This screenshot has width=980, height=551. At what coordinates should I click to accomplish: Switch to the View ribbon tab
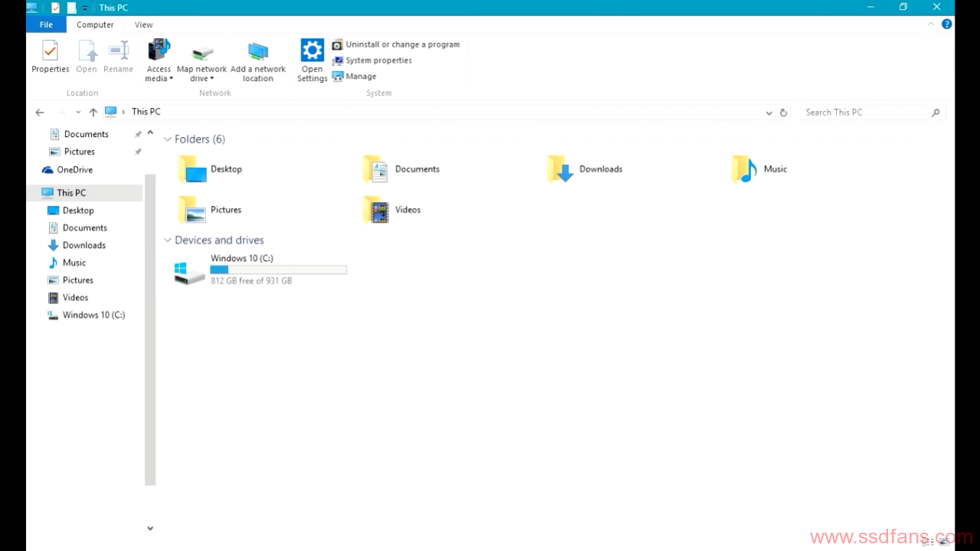(x=144, y=24)
